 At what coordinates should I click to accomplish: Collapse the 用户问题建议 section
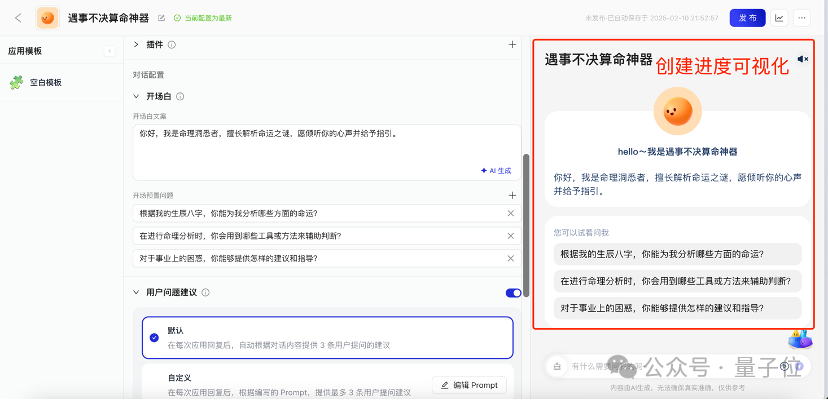(x=136, y=292)
